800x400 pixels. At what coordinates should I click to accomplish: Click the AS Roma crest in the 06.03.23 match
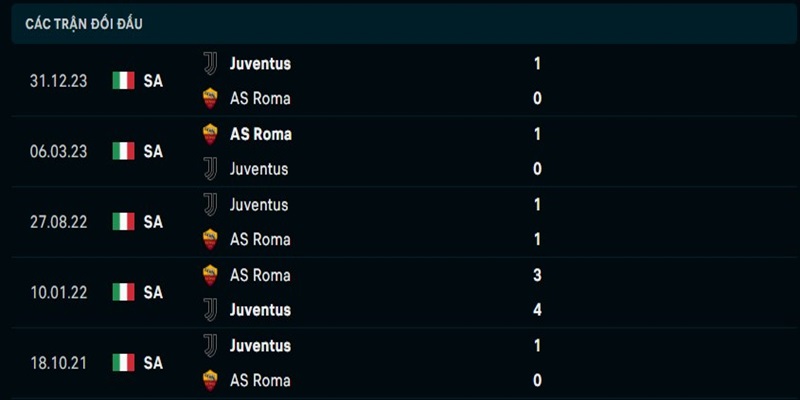210,134
